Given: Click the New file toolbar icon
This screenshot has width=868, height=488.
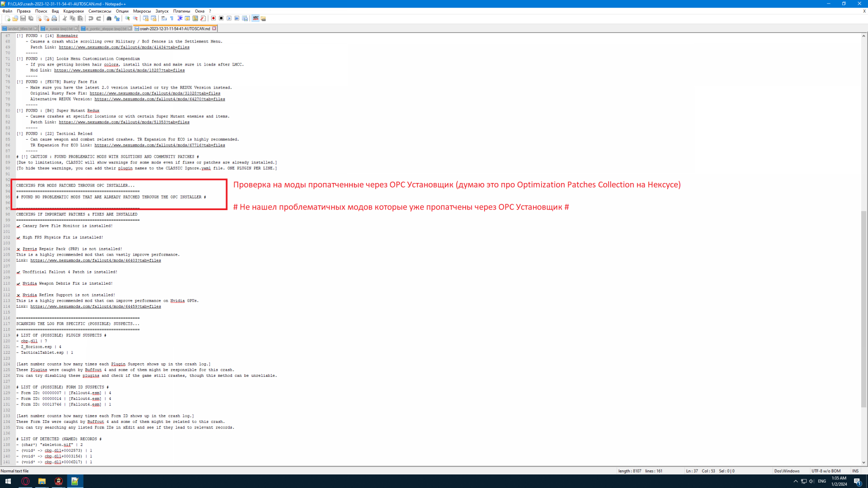Looking at the screenshot, I should coord(8,19).
